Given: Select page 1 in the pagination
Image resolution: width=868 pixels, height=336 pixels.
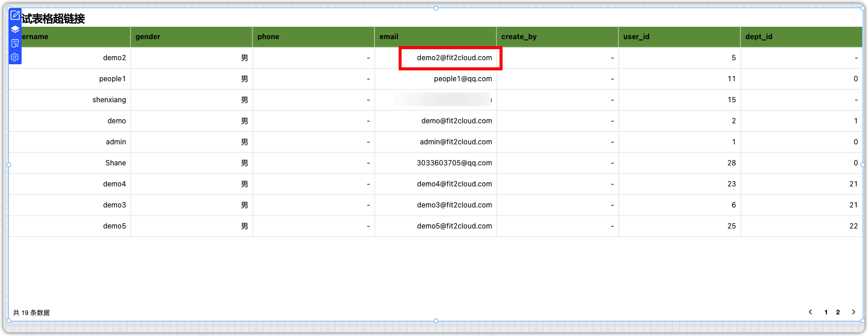Looking at the screenshot, I should click(x=826, y=312).
